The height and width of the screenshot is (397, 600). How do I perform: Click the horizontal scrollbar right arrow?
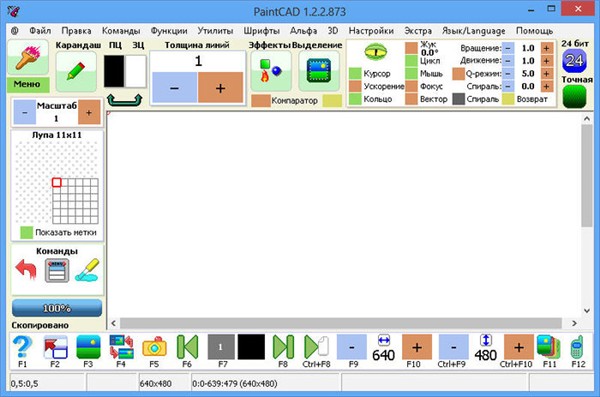pos(574,323)
